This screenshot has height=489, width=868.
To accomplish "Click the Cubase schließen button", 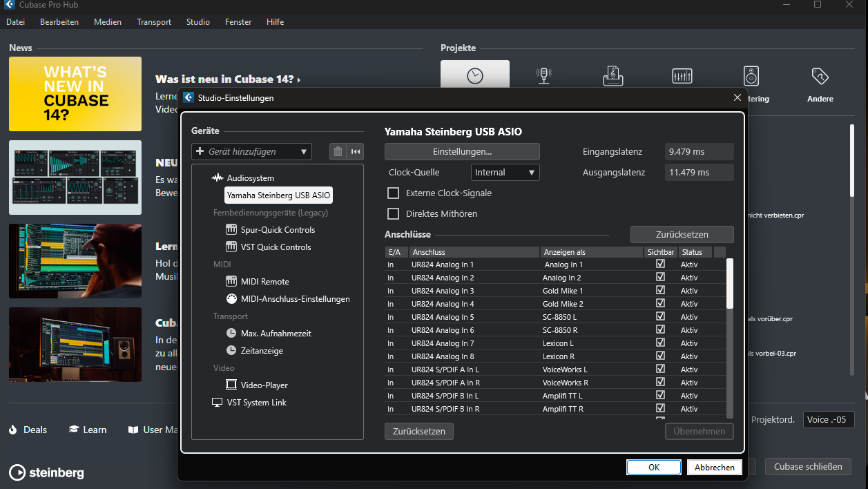I will click(x=808, y=466).
